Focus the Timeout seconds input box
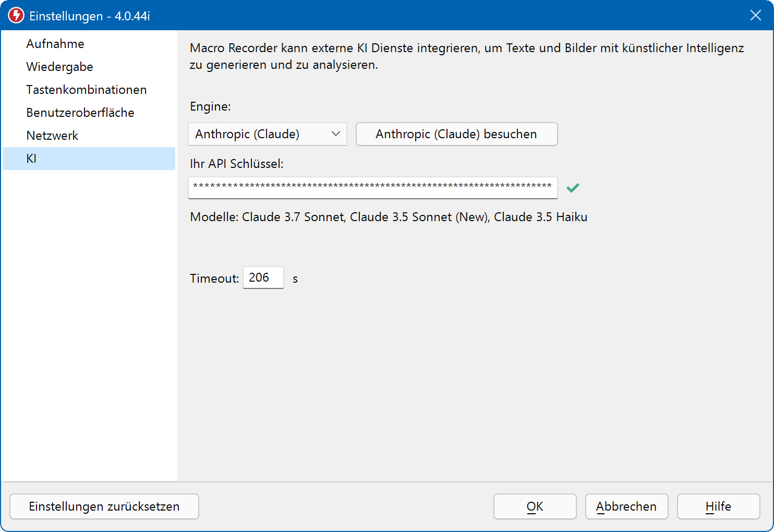The height and width of the screenshot is (532, 774). (x=263, y=277)
